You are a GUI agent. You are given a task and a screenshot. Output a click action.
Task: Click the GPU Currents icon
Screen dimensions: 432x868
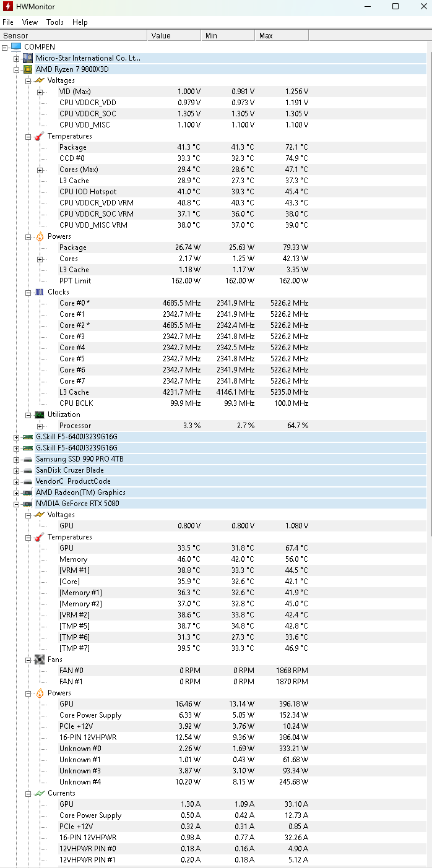pos(39,793)
